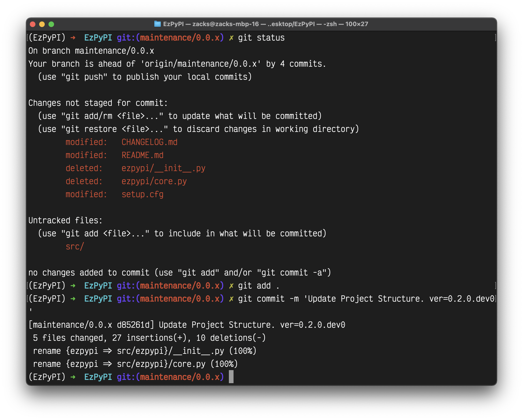Click yellow X dirty marker before git status
Image resolution: width=523 pixels, height=420 pixels.
coord(231,38)
